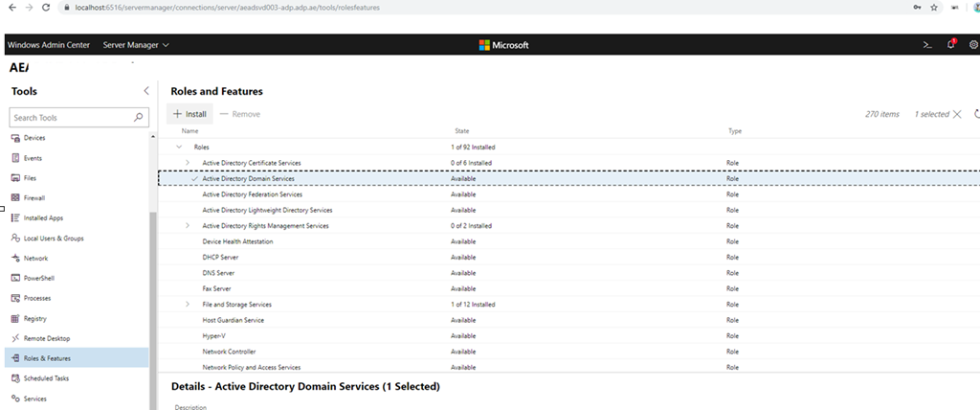
Task: Collapse the Tools panel chevron
Action: [146, 91]
